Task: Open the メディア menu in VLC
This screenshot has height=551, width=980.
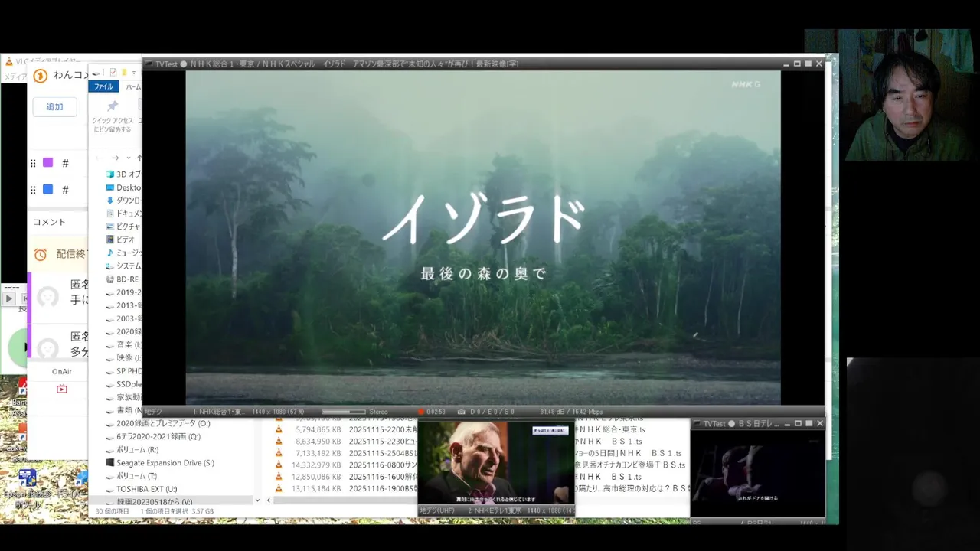Action: coord(15,77)
